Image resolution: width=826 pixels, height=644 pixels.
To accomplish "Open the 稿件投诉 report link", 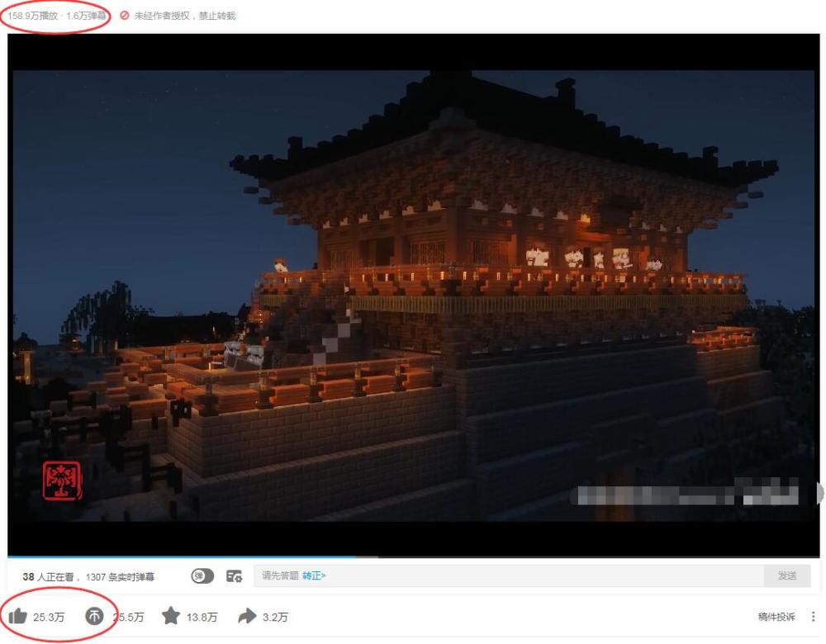I will (776, 617).
